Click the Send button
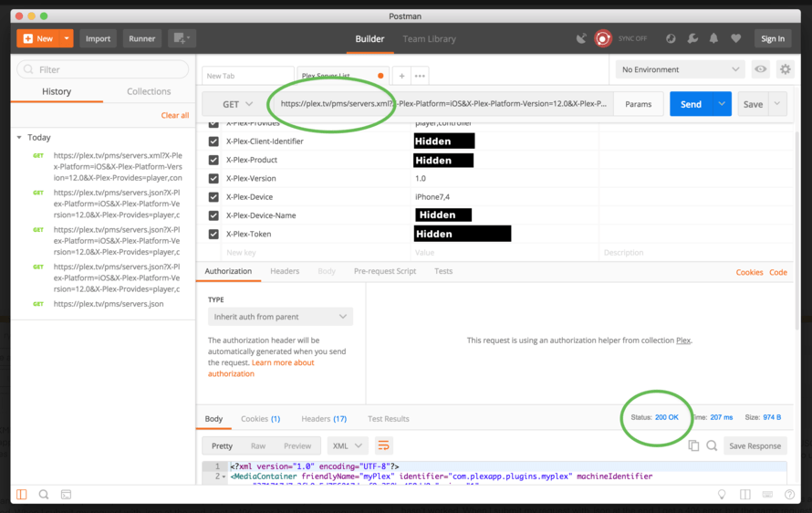Image resolution: width=812 pixels, height=513 pixels. [x=691, y=104]
